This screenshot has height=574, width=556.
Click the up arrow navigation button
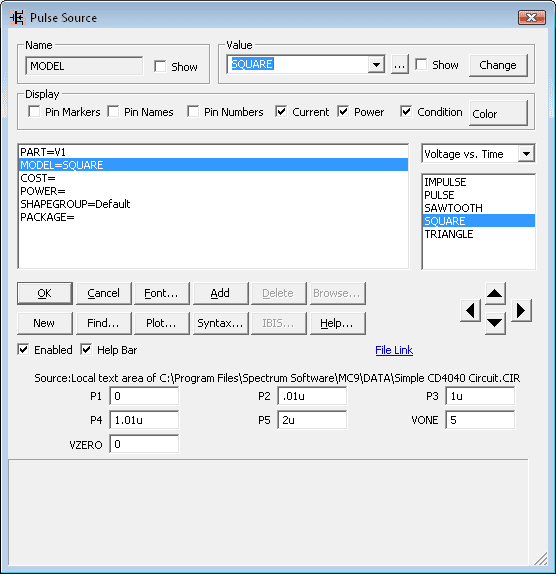point(495,293)
